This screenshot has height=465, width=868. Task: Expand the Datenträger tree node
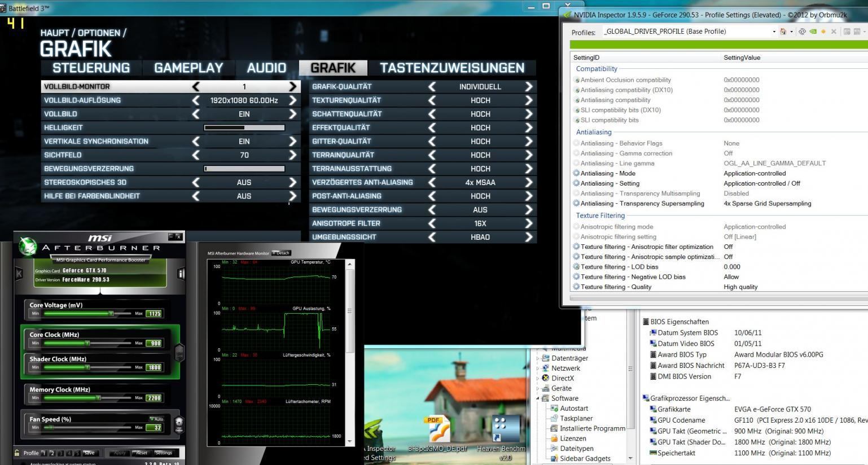(538, 358)
